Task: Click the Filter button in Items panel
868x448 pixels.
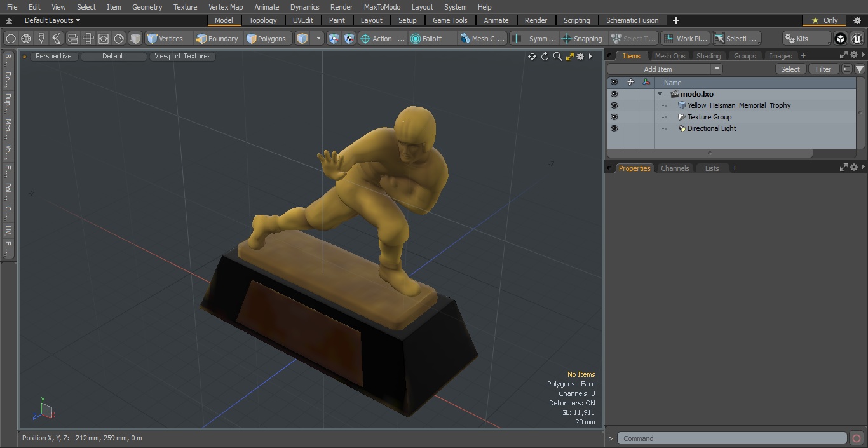Action: point(824,69)
